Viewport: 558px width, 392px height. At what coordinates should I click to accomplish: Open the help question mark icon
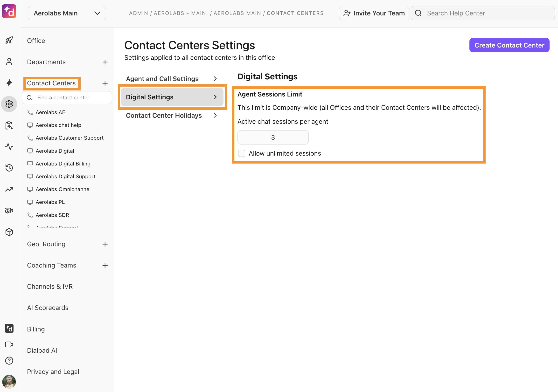tap(9, 361)
